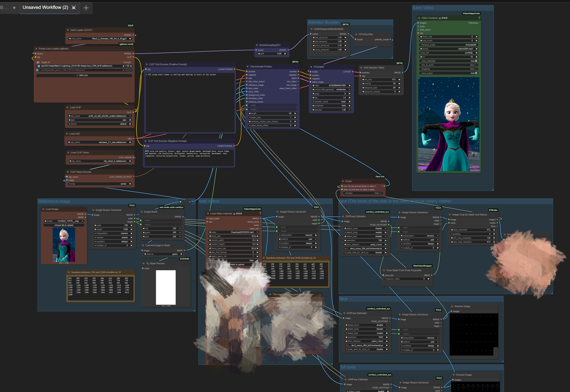570x392 pixels.
Task: Collapse the KSampler node dot
Action: point(311,67)
